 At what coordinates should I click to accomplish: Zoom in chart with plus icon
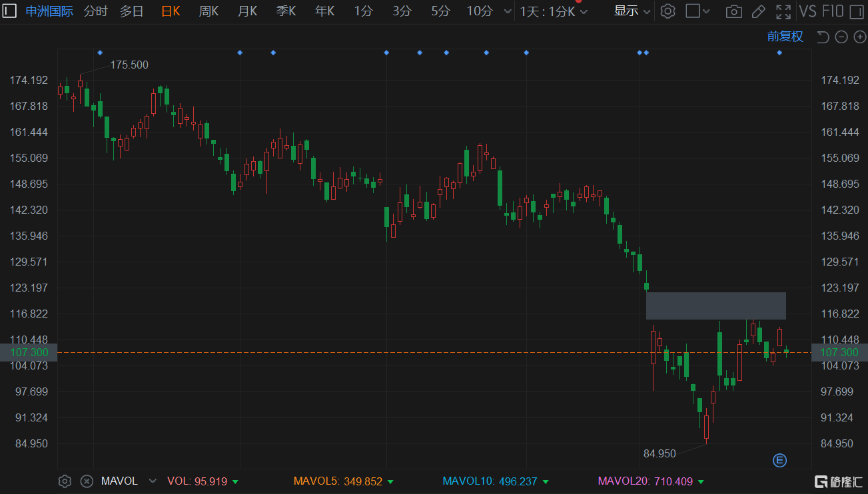point(859,37)
